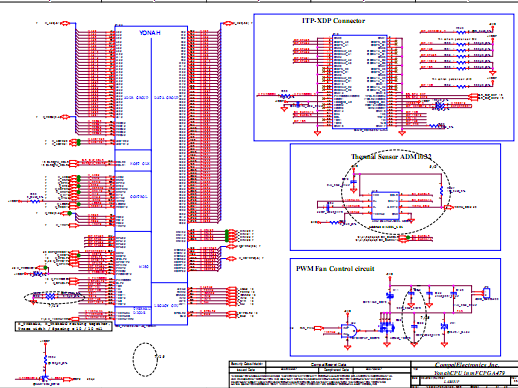Click the ITP-XDP connector component block

(360, 82)
